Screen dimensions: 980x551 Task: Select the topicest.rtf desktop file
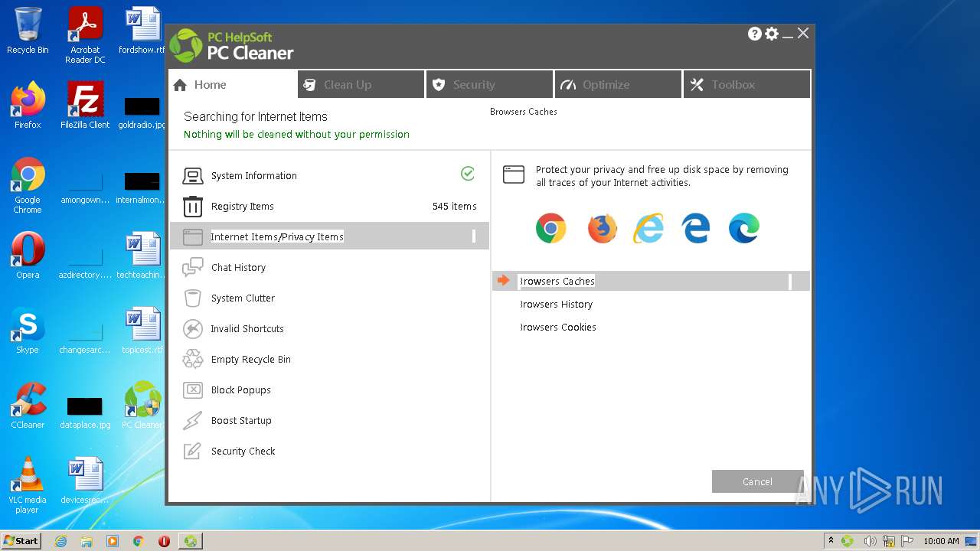pos(142,331)
